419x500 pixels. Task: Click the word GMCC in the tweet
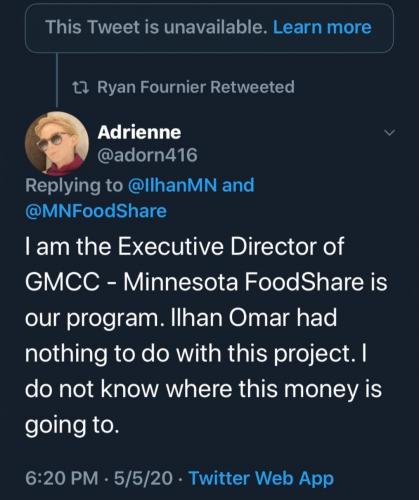[x=63, y=282]
